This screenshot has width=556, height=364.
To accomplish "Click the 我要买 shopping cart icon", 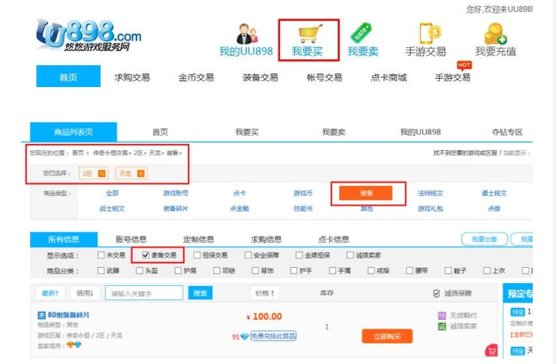I will pyautogui.click(x=310, y=33).
